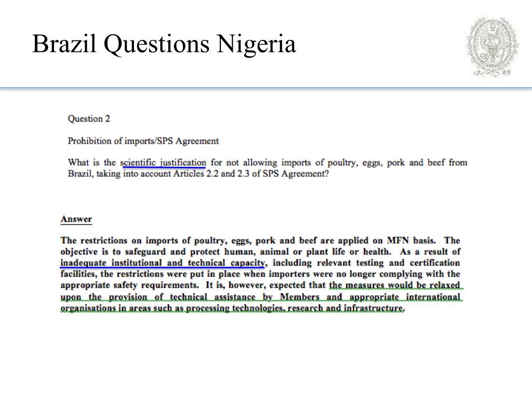
Task: Click the underlined "Answer" heading
Action: pyautogui.click(x=76, y=219)
